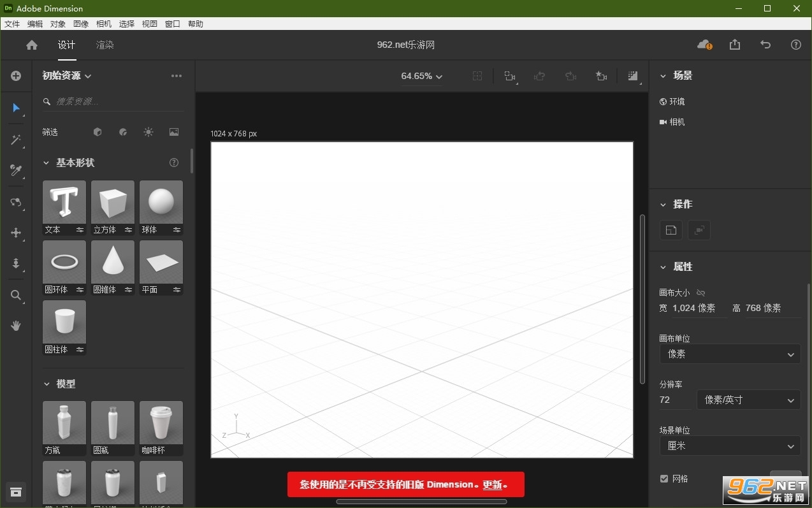Click the 搜索资源 search field

(x=113, y=101)
